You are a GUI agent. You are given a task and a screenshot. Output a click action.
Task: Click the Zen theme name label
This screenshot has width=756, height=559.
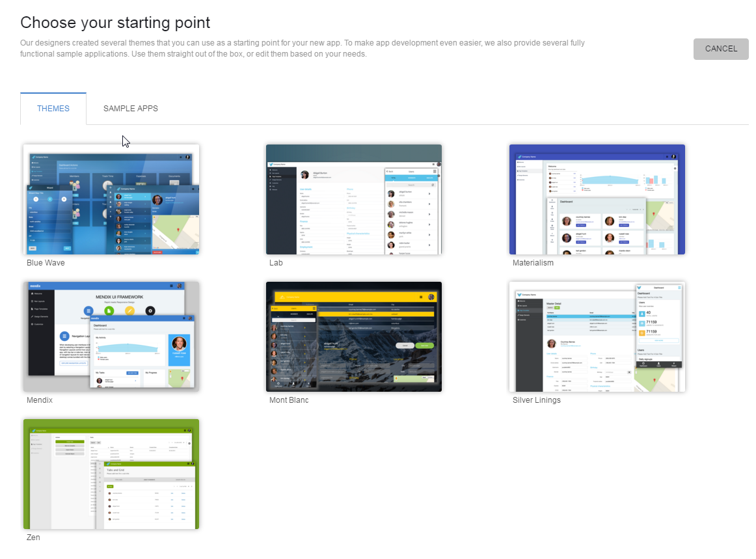[33, 537]
